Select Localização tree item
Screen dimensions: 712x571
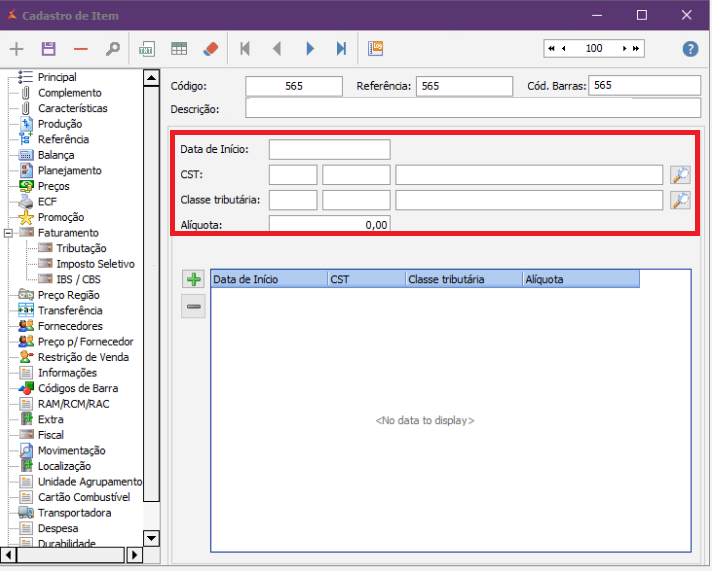pyautogui.click(x=64, y=466)
